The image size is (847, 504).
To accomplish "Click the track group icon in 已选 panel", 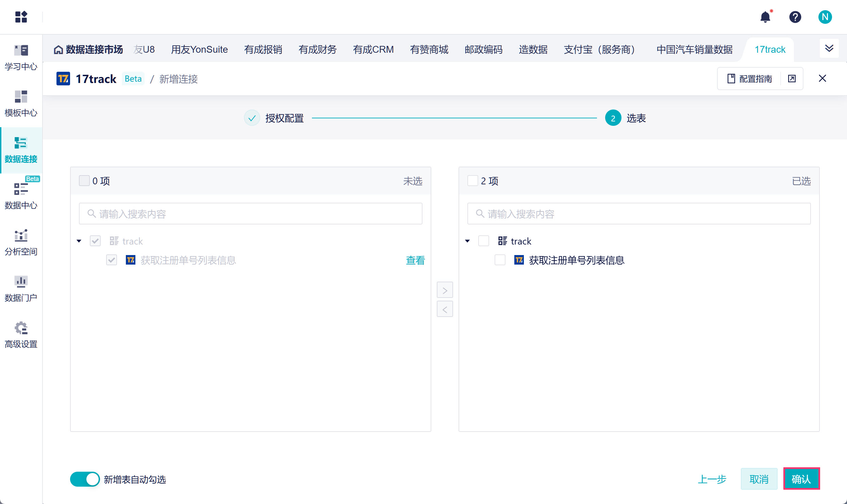I will [x=503, y=241].
